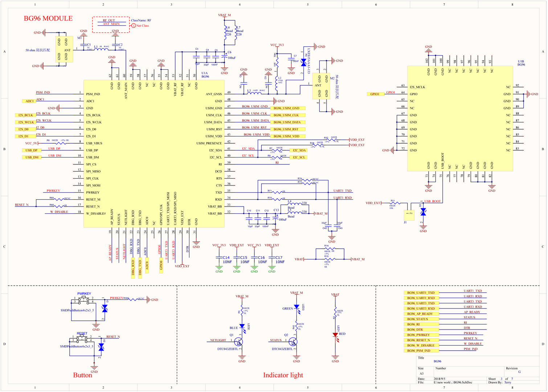The height and width of the screenshot is (392, 548).
Task: Select the LXES15AAA1-133 ESD diode
Action: [303, 63]
